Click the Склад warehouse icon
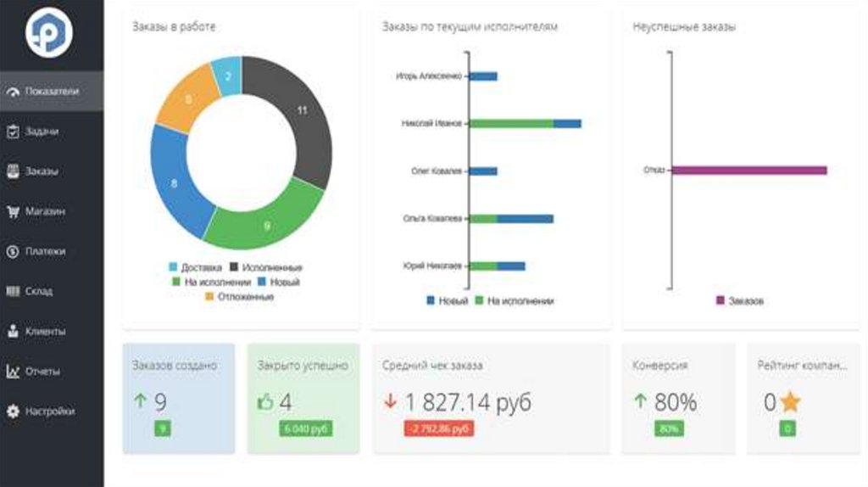Viewport: 868px width, 487px height. tap(13, 291)
